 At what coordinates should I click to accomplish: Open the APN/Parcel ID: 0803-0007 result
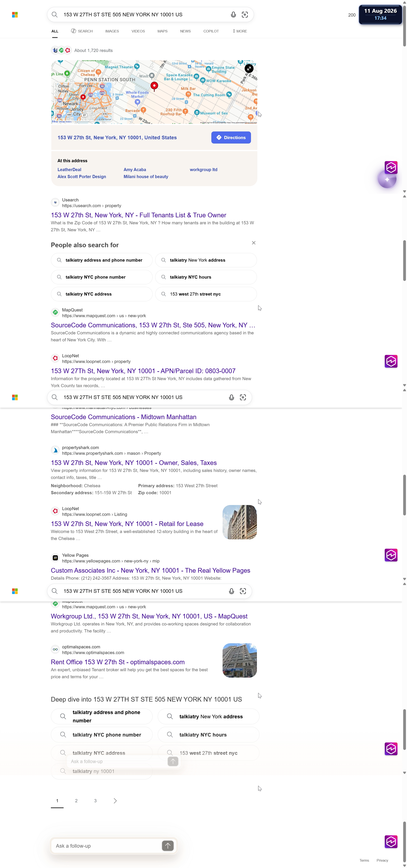(x=143, y=371)
